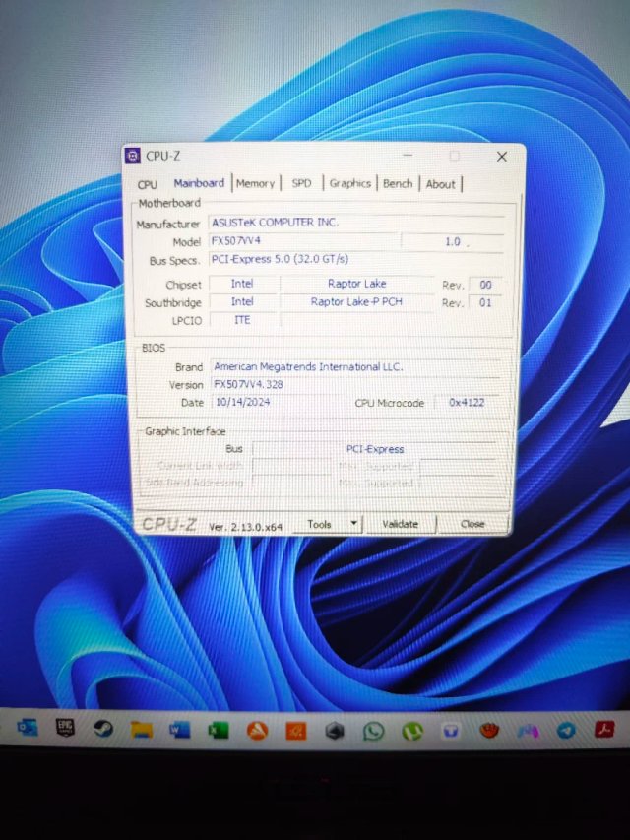Screen dimensions: 630x840
Task: Click the Southbridge Intel vendor field
Action: 242,301
